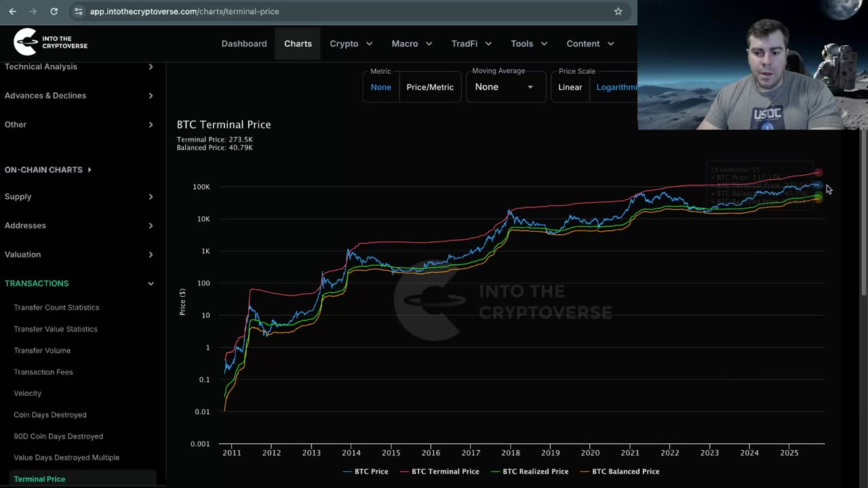Open the Macro dropdown menu
The height and width of the screenshot is (488, 868).
(412, 43)
